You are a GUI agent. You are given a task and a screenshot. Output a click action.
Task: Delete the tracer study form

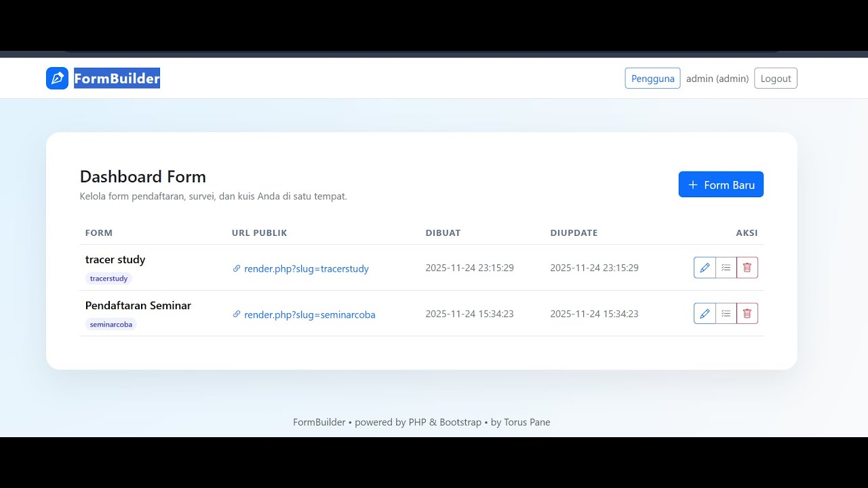point(747,268)
